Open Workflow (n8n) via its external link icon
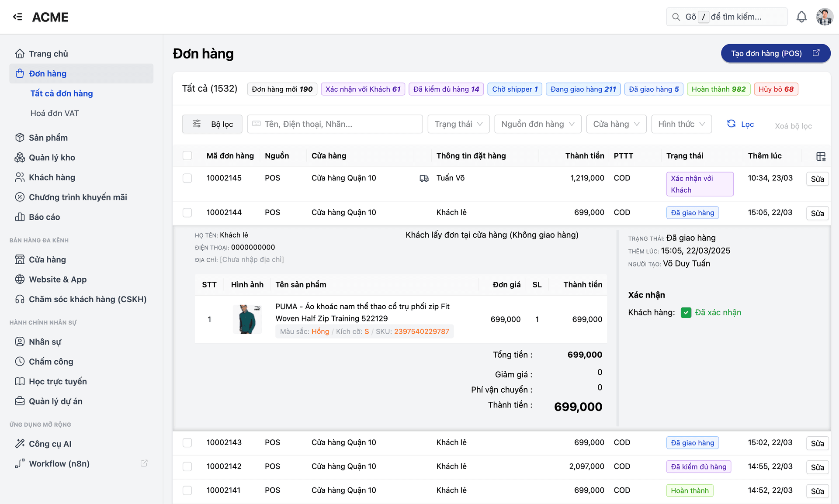This screenshot has width=839, height=504. (144, 463)
